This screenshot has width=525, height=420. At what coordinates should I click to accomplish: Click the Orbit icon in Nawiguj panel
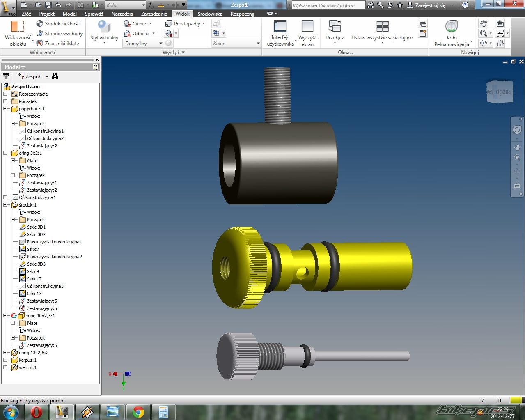(x=484, y=43)
